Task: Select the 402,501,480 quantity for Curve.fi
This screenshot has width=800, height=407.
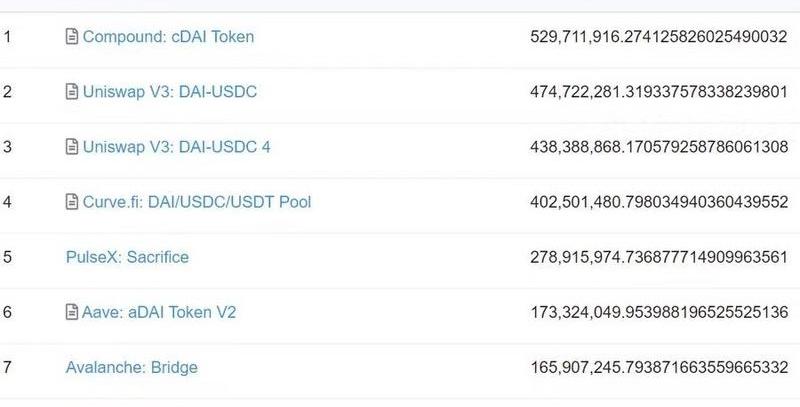Action: click(659, 202)
